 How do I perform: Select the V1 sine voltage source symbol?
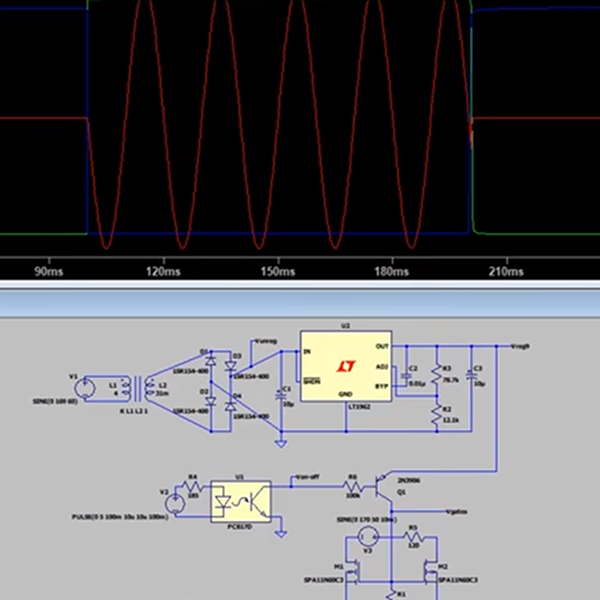click(x=85, y=388)
